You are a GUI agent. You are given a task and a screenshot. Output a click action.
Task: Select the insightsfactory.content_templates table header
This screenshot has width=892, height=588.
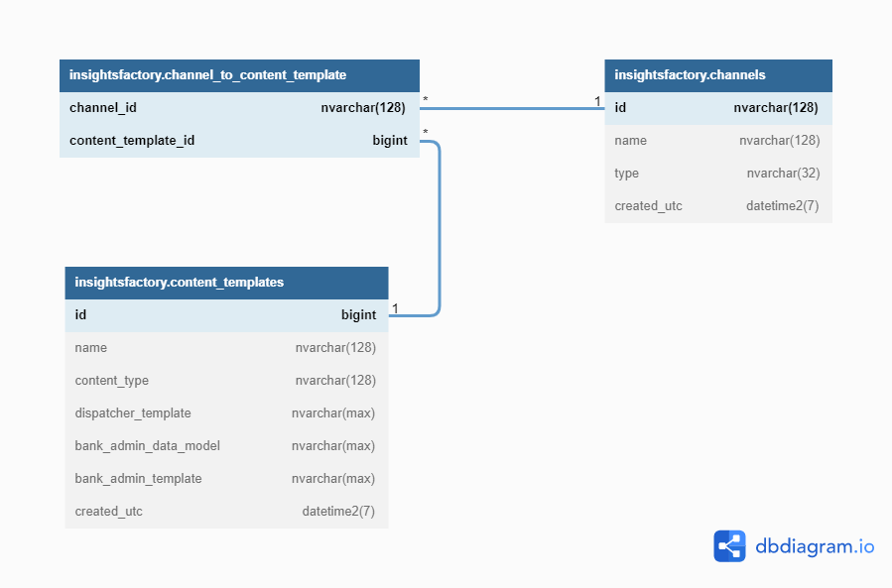click(x=226, y=283)
